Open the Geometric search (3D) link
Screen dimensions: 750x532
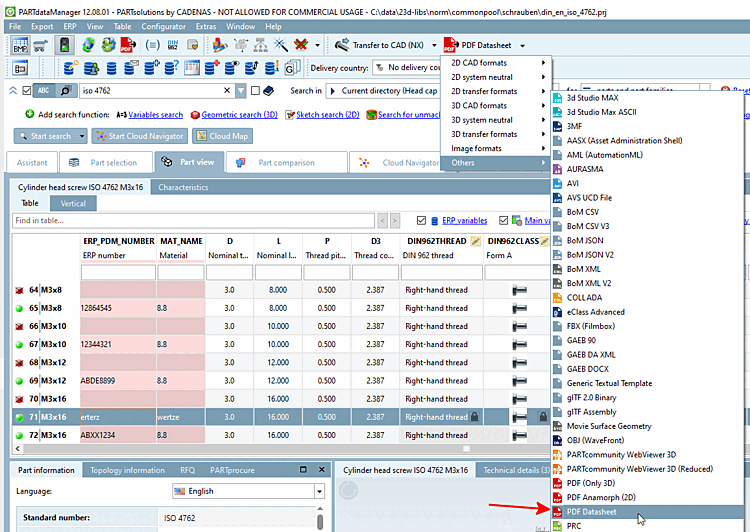click(x=239, y=115)
